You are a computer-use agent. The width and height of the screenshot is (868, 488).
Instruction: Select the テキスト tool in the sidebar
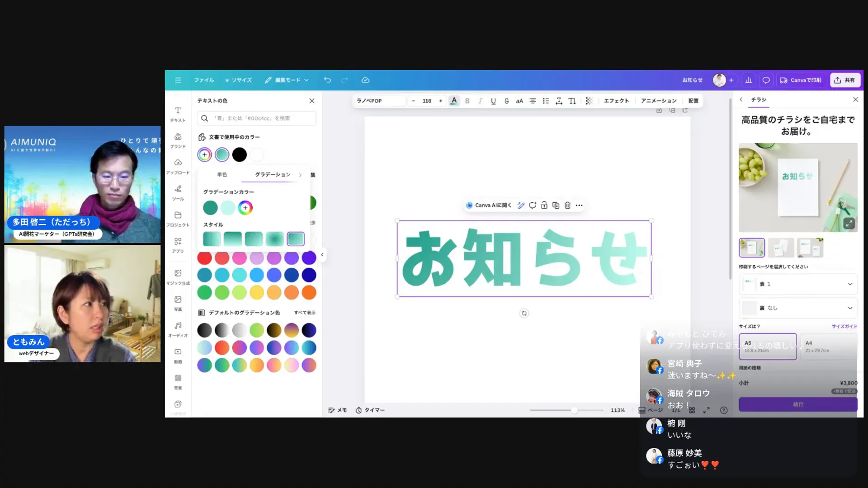pos(178,114)
